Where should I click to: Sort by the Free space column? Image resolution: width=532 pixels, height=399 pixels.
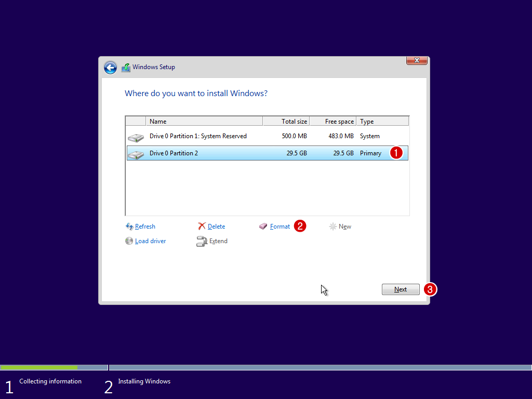[333, 122]
